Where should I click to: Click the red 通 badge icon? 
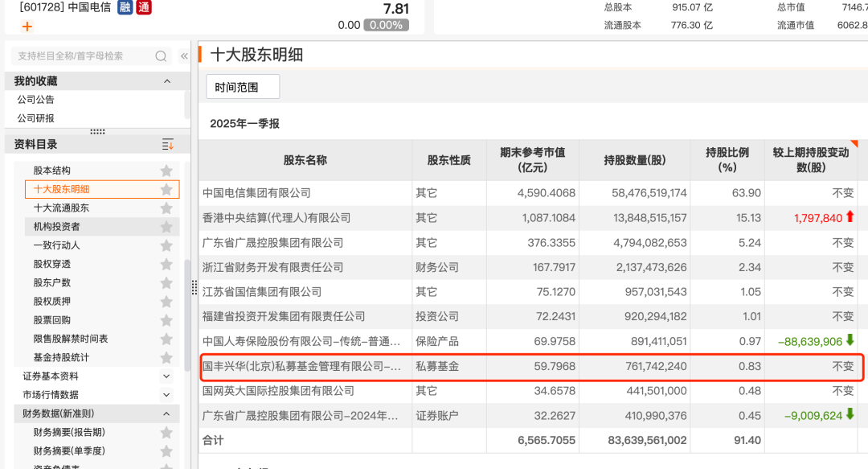(x=144, y=7)
